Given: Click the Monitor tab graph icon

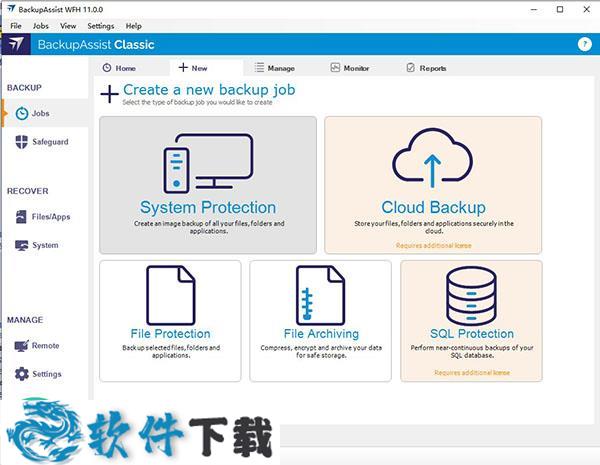Looking at the screenshot, I should [335, 68].
